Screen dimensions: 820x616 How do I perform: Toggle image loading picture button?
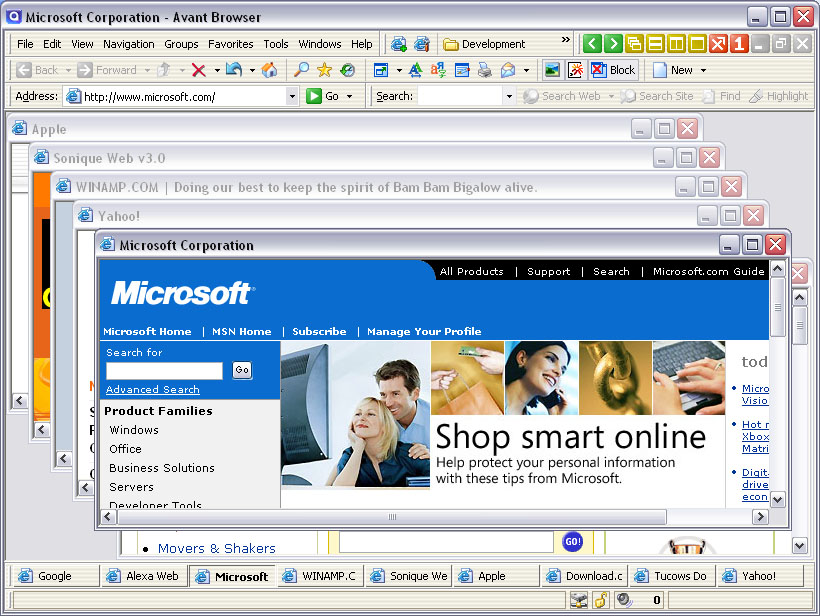[x=552, y=70]
